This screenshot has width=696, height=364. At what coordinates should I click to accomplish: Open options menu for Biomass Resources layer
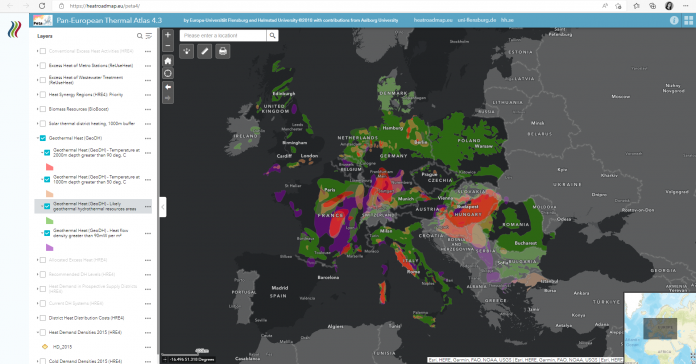pyautogui.click(x=148, y=109)
